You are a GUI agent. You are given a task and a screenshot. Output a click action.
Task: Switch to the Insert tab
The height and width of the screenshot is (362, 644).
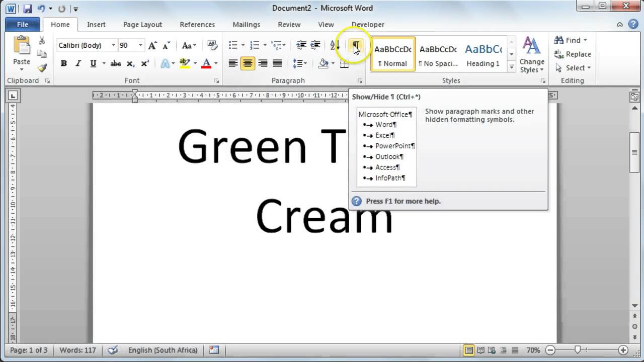pyautogui.click(x=96, y=25)
